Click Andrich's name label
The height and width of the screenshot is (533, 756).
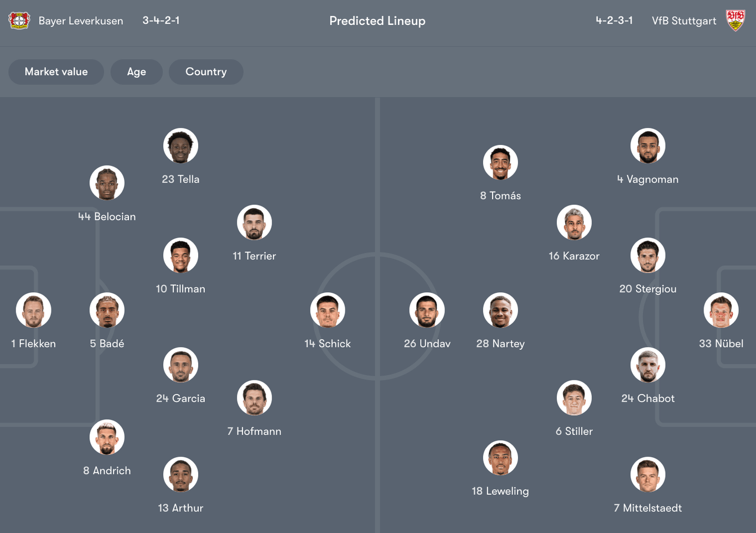click(x=107, y=470)
